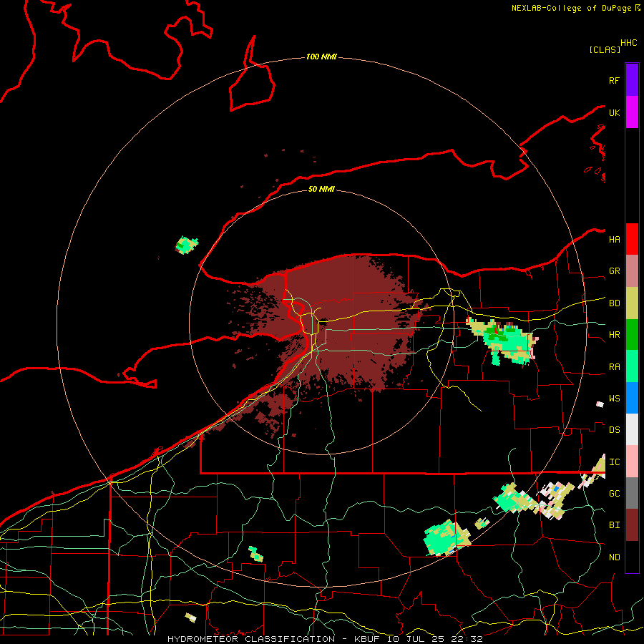
Task: Click the 'BD' legend label
Action: tap(615, 303)
